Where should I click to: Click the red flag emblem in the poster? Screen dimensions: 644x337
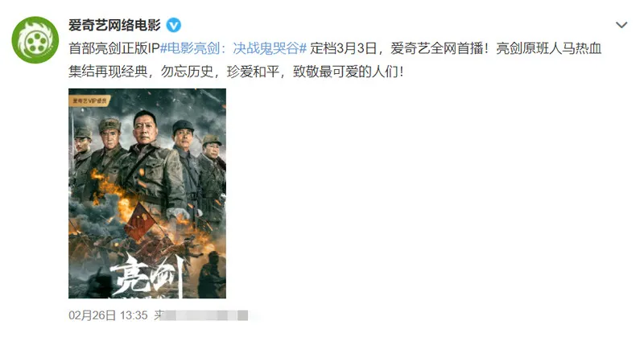[140, 222]
